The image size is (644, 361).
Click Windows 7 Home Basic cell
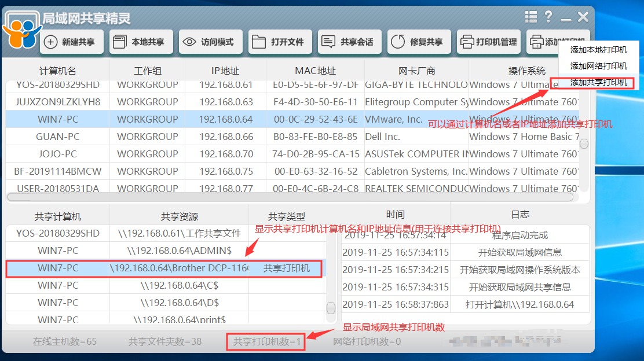524,137
